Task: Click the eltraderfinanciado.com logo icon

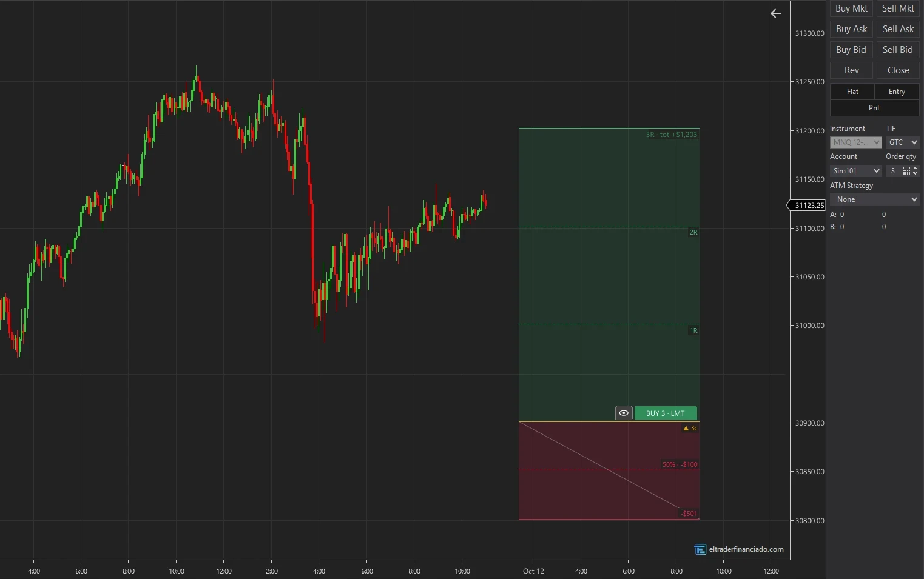Action: [x=700, y=549]
